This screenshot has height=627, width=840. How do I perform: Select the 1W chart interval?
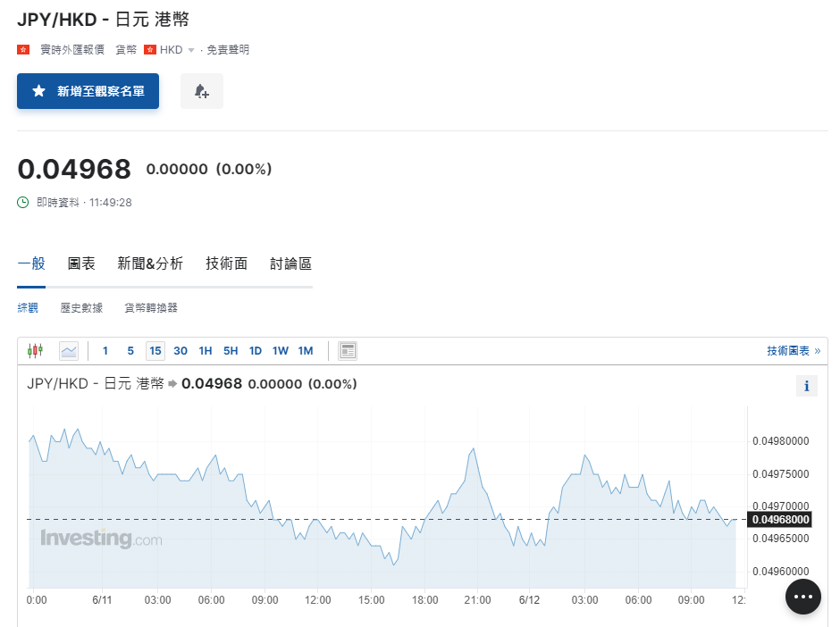click(281, 351)
